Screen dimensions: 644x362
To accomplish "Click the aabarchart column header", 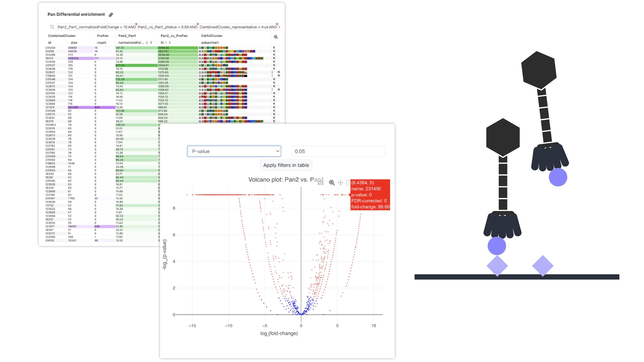I will click(210, 43).
